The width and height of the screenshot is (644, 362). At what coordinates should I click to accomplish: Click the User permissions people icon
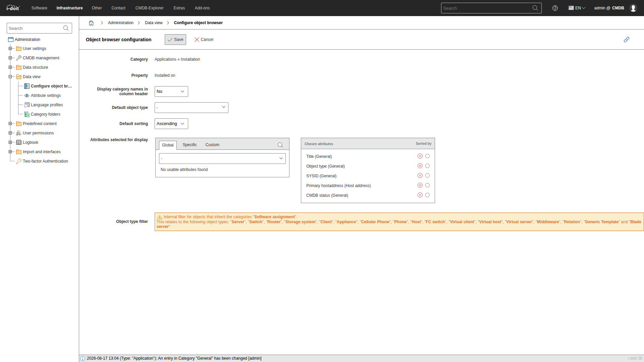19,133
